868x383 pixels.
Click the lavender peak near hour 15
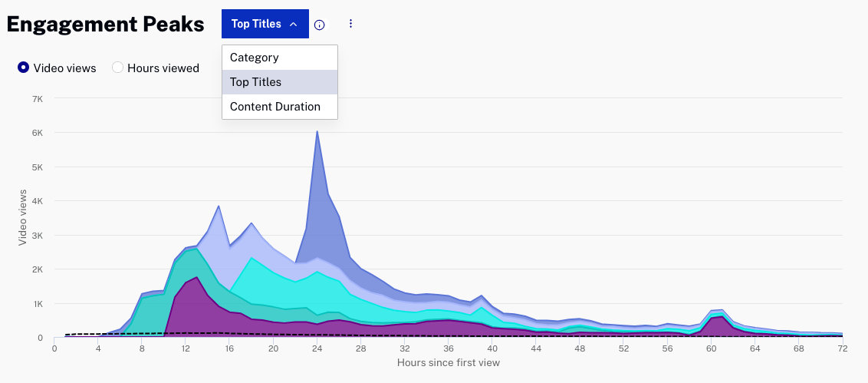pyautogui.click(x=219, y=208)
